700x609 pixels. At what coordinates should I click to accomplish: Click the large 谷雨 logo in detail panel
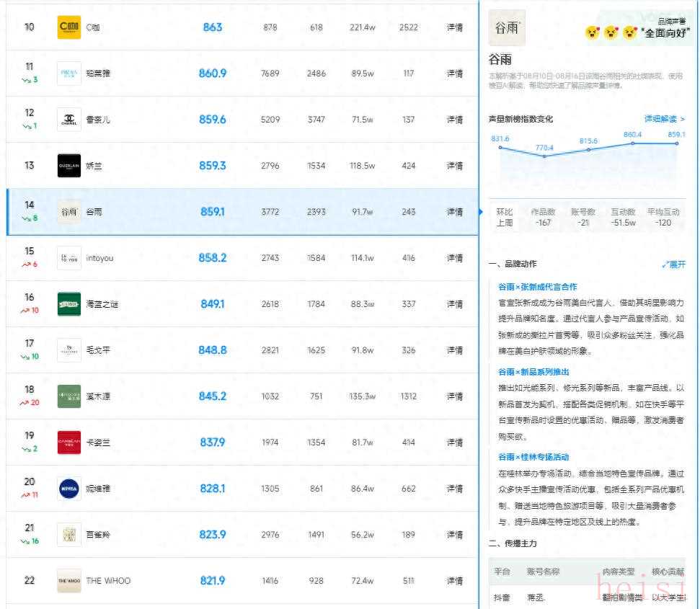tap(507, 27)
